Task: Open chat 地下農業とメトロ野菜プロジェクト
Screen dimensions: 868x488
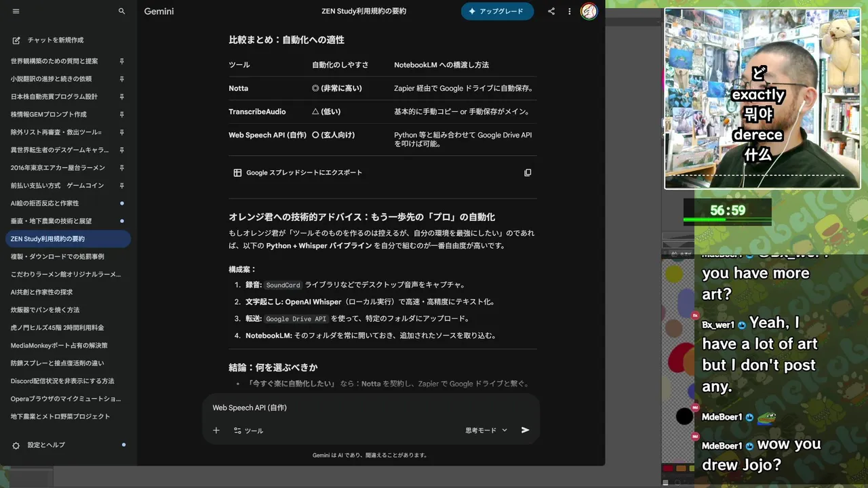Action: [x=60, y=416]
